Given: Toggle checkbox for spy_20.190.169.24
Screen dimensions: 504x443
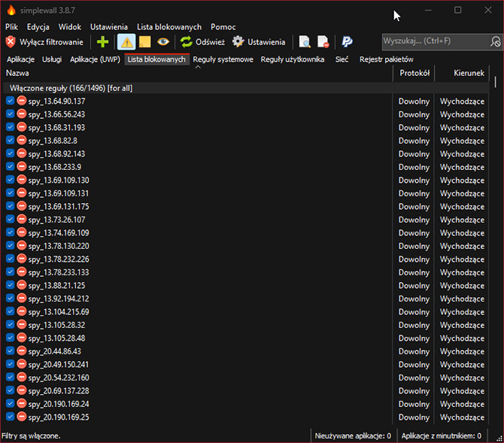Looking at the screenshot, I should click(11, 404).
